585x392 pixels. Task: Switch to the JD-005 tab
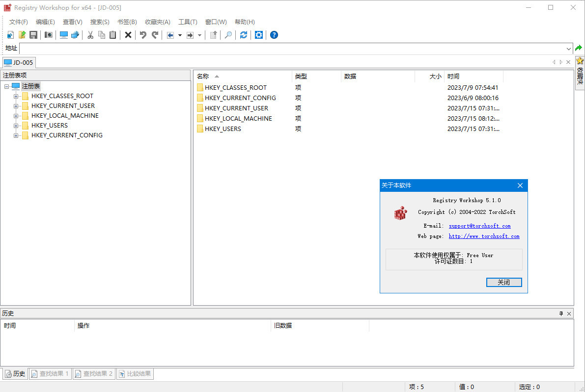[19, 63]
